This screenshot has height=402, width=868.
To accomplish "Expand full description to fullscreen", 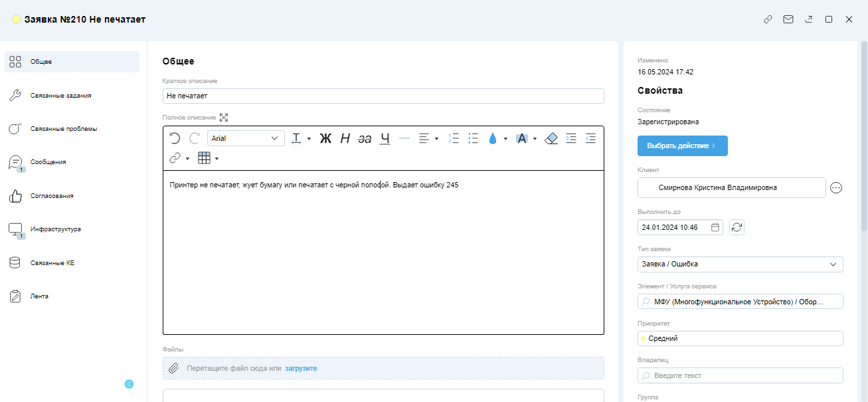I will coord(224,118).
